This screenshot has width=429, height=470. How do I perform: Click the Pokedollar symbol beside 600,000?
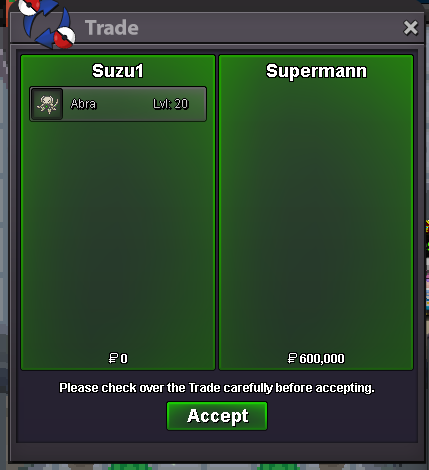click(x=292, y=358)
